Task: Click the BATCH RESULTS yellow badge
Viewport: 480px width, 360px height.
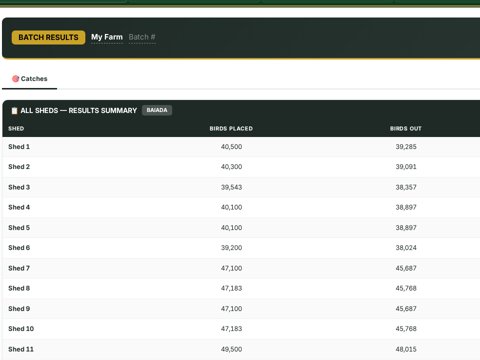Action: pos(48,37)
